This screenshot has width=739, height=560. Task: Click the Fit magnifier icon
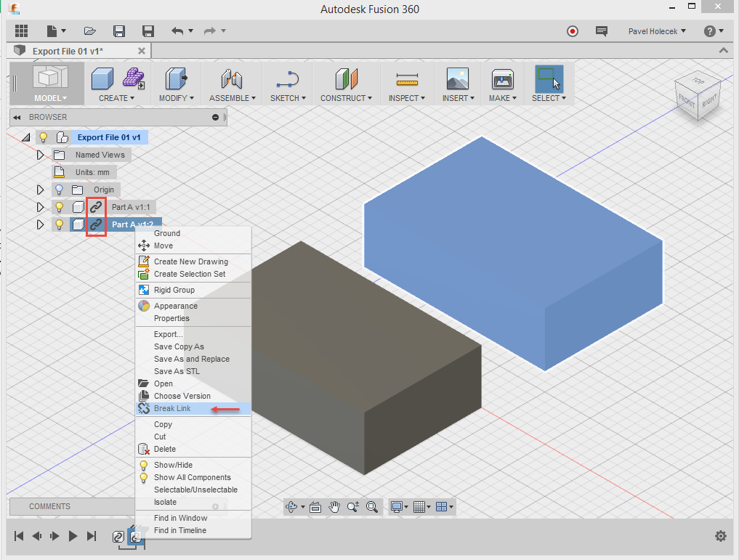[x=372, y=507]
